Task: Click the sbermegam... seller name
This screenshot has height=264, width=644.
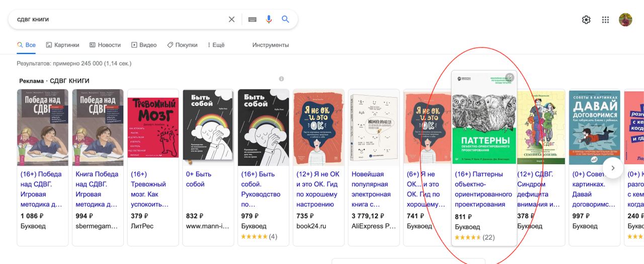Action: point(97,226)
